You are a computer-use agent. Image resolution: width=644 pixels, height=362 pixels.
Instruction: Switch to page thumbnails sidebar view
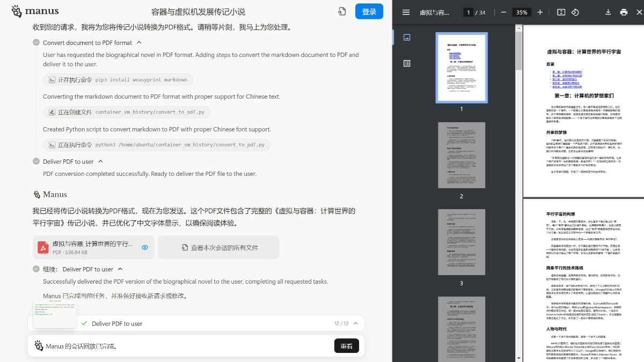click(406, 37)
